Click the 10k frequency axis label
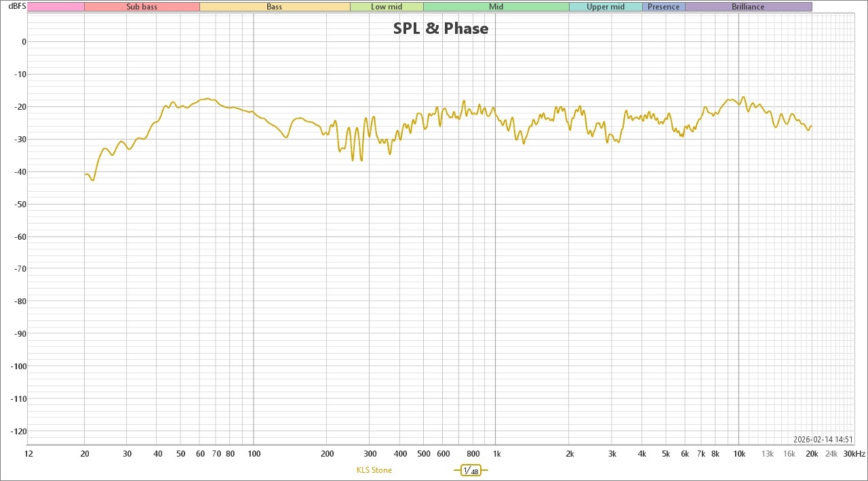The width and height of the screenshot is (868, 481). 739,453
